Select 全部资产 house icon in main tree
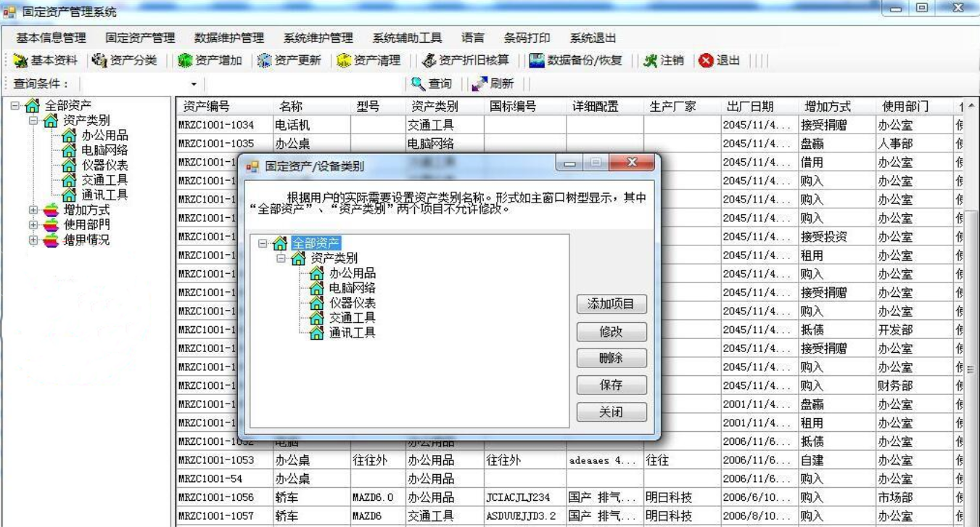The height and width of the screenshot is (527, 980). click(32, 106)
